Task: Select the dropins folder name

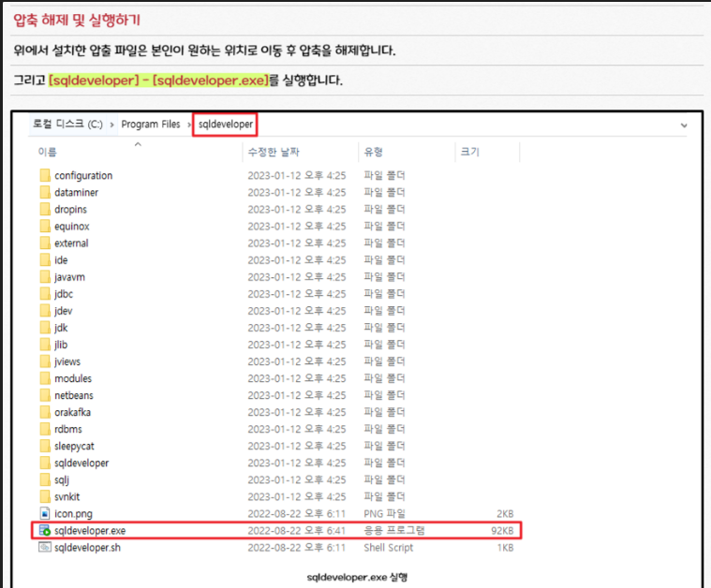Action: point(70,210)
